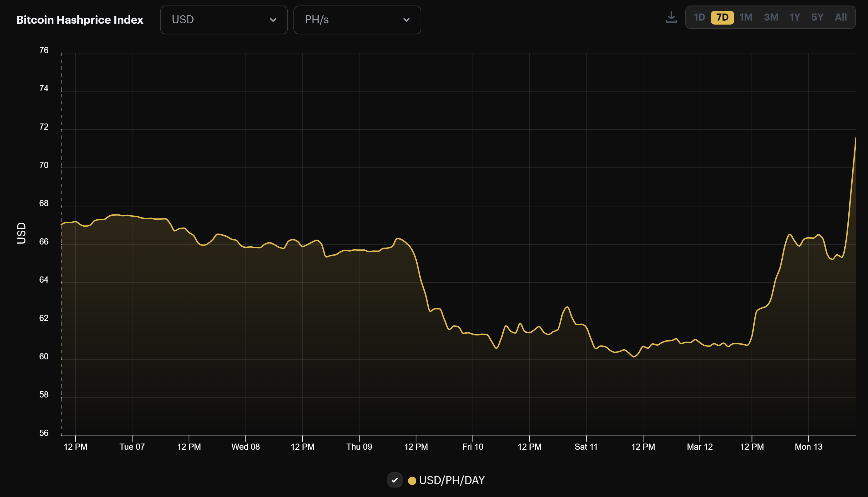Open the PH/s unit dropdown

[357, 20]
